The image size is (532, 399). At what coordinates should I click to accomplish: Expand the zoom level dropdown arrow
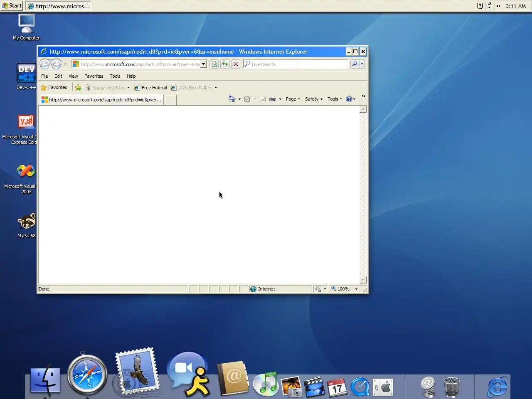tap(356, 289)
